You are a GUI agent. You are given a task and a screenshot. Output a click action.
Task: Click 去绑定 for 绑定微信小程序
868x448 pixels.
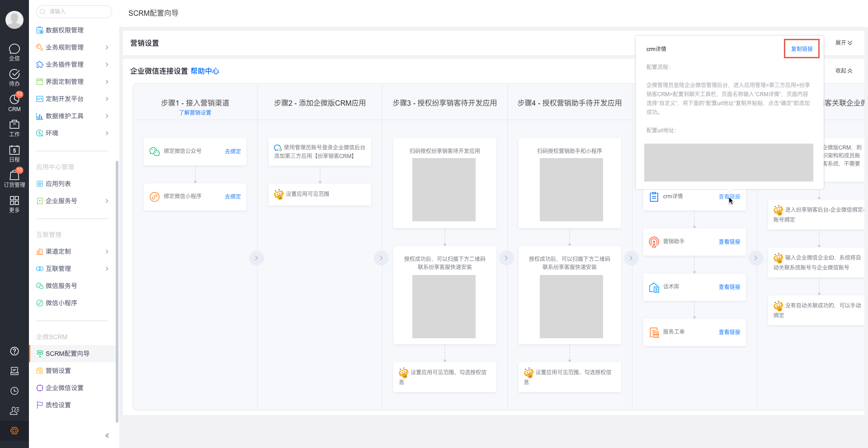(x=233, y=196)
